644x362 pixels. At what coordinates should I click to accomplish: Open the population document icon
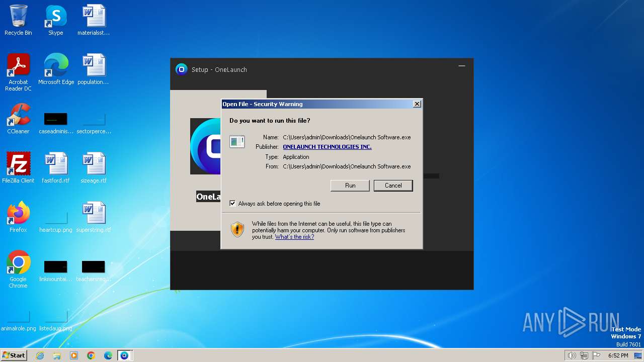[94, 70]
